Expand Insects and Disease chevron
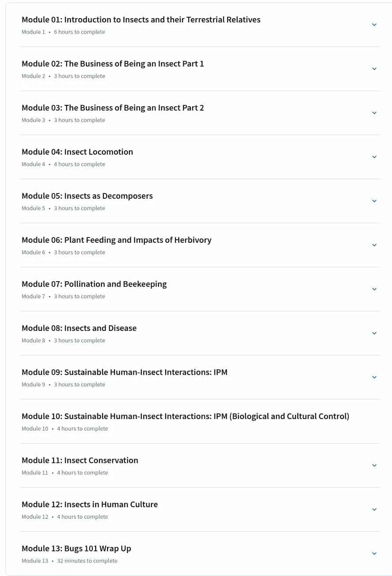This screenshot has width=392, height=576. 374,333
